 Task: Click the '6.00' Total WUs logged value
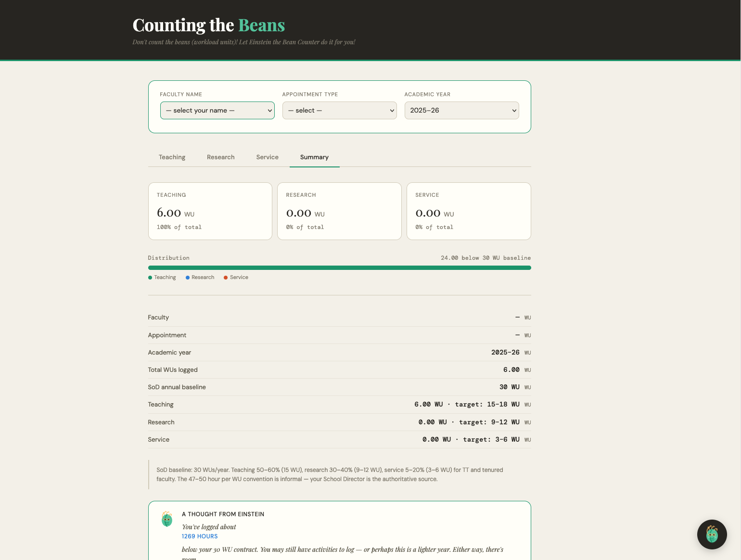point(511,370)
